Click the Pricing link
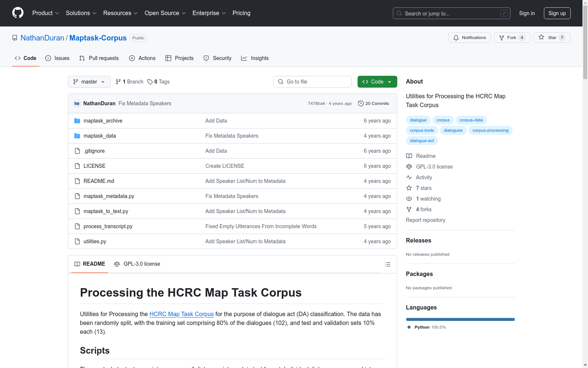The width and height of the screenshot is (588, 368). (241, 13)
